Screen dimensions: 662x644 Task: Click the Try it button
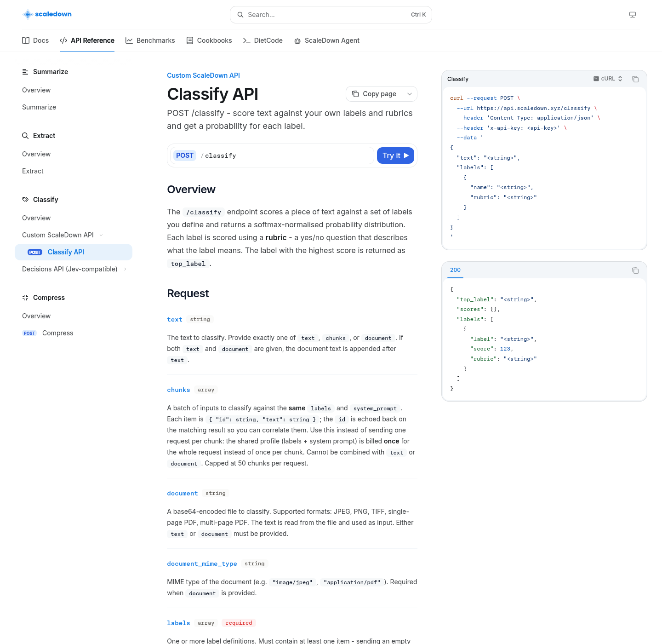[x=395, y=155]
